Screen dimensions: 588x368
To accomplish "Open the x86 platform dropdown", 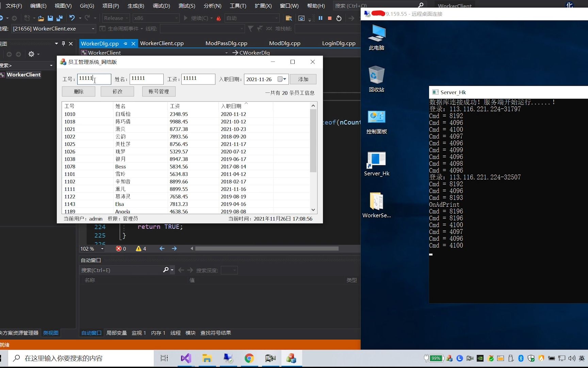I will click(156, 18).
